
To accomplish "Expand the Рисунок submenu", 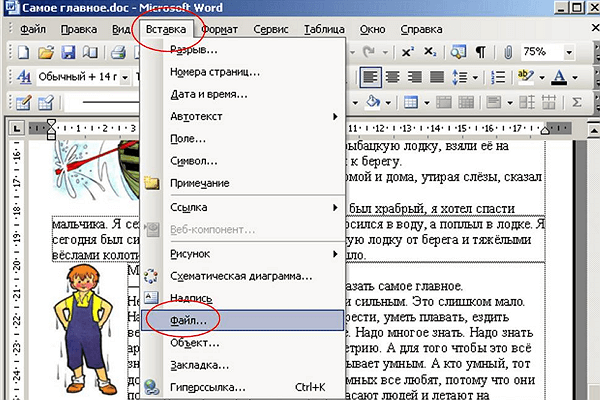I will (x=243, y=254).
